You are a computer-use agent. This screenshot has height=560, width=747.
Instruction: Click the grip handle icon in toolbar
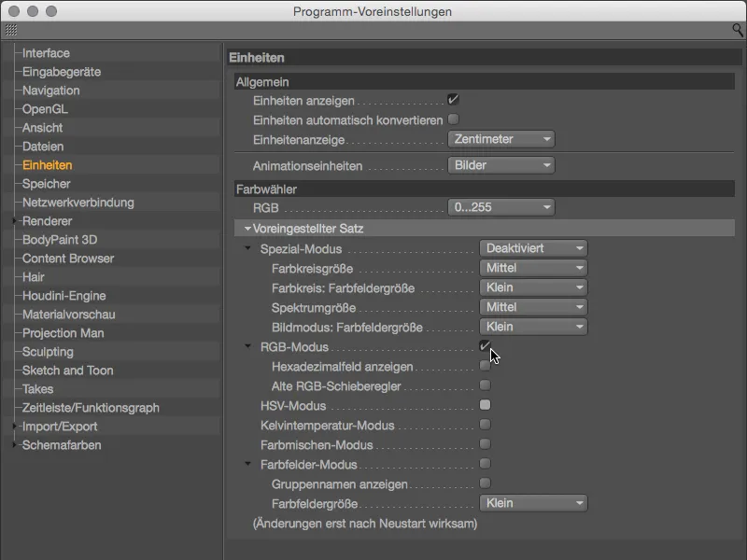click(x=11, y=30)
